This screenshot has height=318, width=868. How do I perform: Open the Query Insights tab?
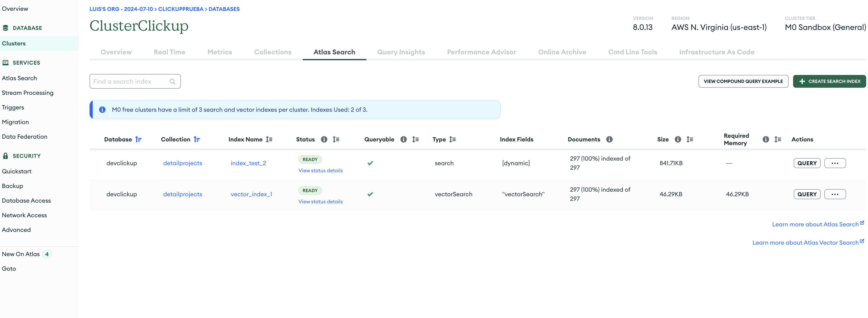[x=401, y=52]
